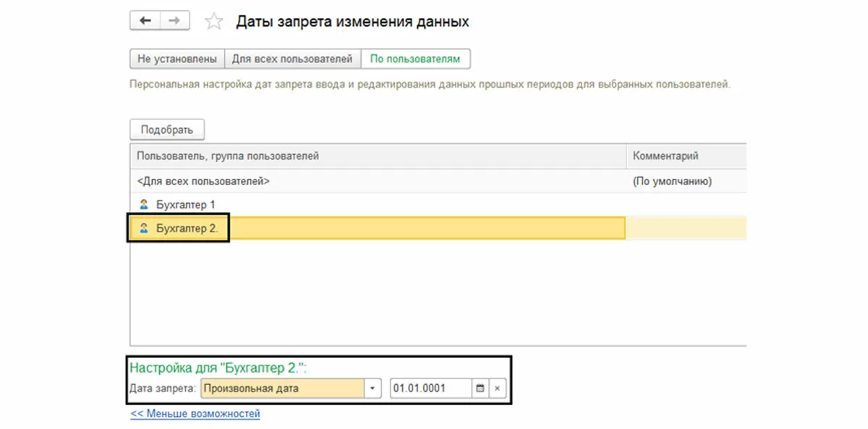Expand the Дата запрета dropdown arrow
The image size is (868, 429).
click(373, 388)
